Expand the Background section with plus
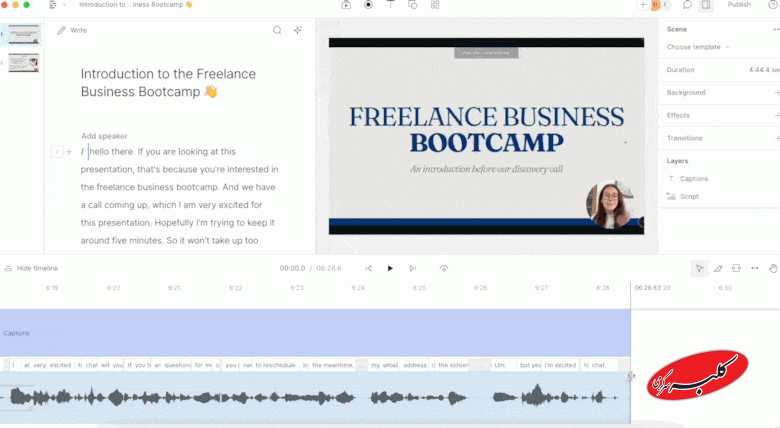This screenshot has height=428, width=780. pyautogui.click(x=776, y=92)
